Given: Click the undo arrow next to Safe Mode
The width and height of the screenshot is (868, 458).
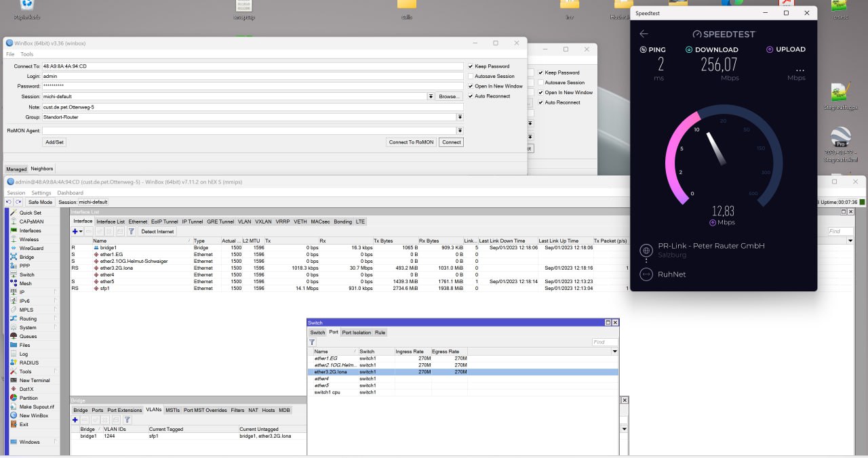Looking at the screenshot, I should coord(10,202).
